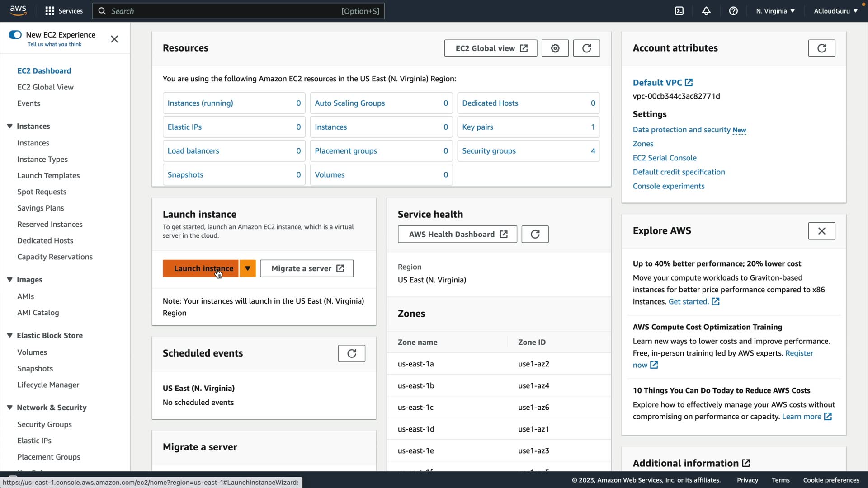Open the ACloudGuru account menu
Image resolution: width=868 pixels, height=488 pixels.
click(x=835, y=11)
